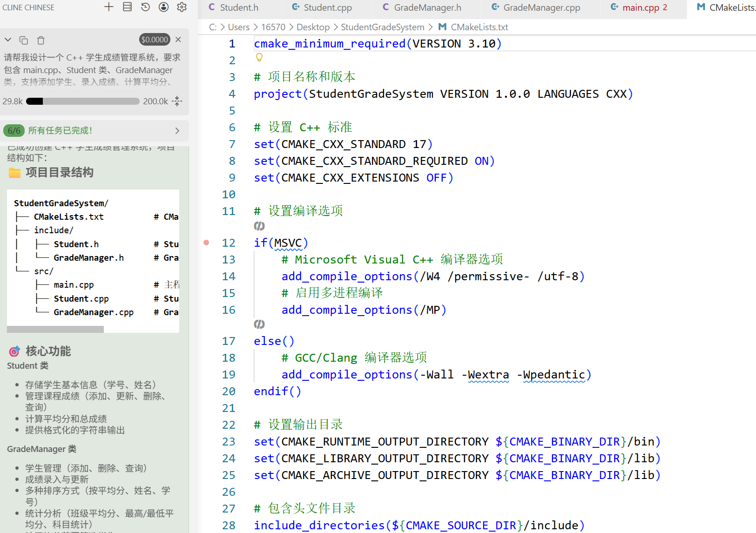The height and width of the screenshot is (533, 756).
Task: Click 'add_compile_options(/MP)' on line 16
Action: click(x=364, y=310)
